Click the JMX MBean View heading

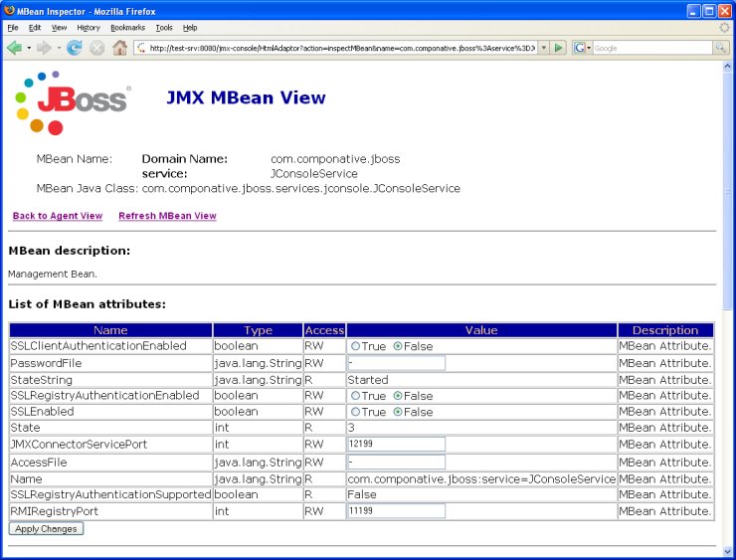246,97
